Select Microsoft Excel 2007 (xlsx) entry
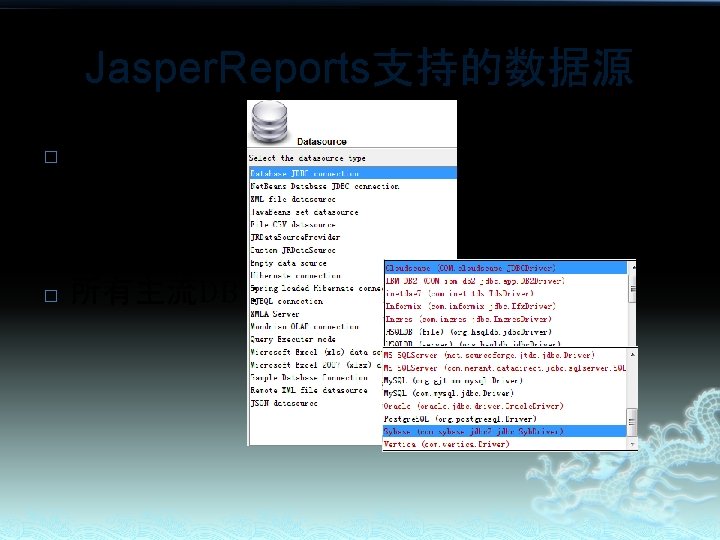The image size is (720, 540). [x=316, y=365]
